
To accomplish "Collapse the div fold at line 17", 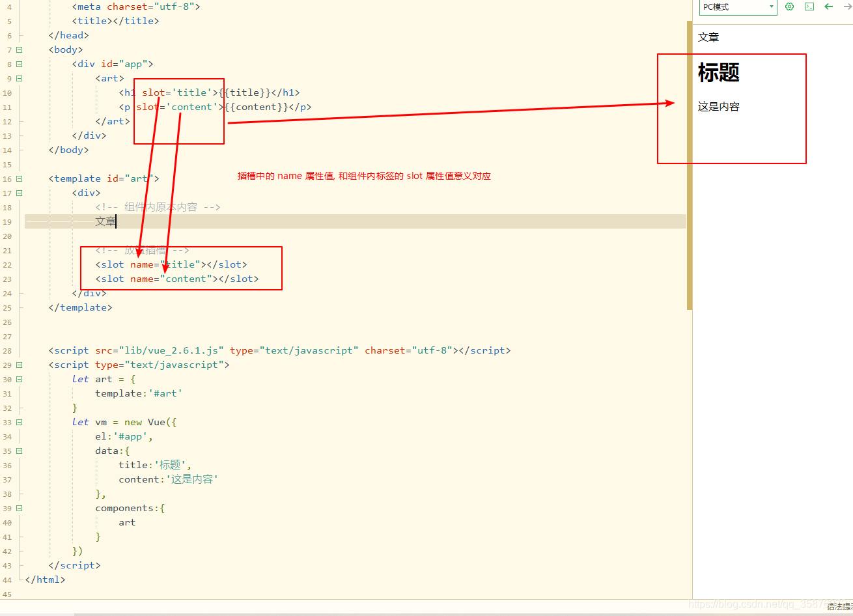I will click(x=19, y=193).
